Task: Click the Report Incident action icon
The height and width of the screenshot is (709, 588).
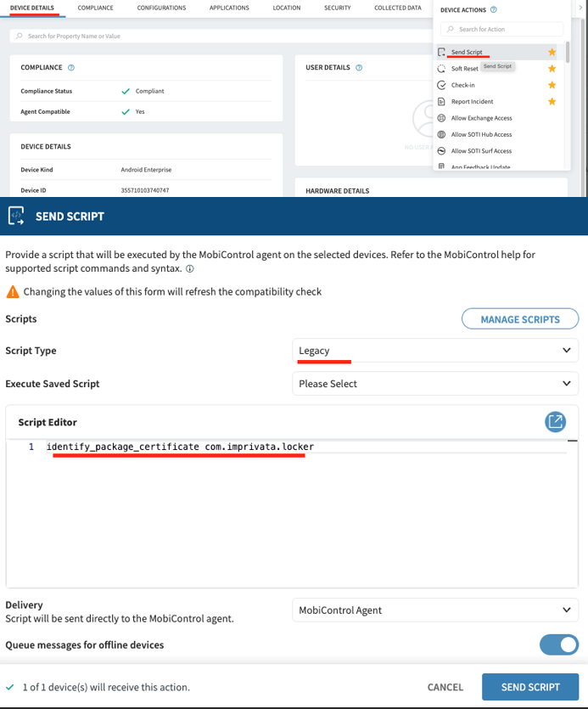Action: click(441, 102)
